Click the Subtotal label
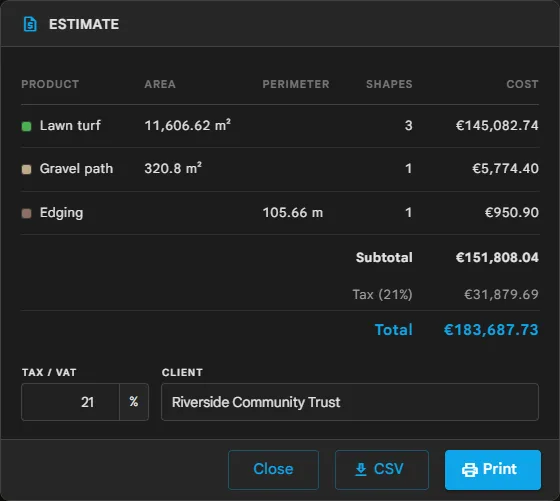This screenshot has height=501, width=560. point(384,257)
